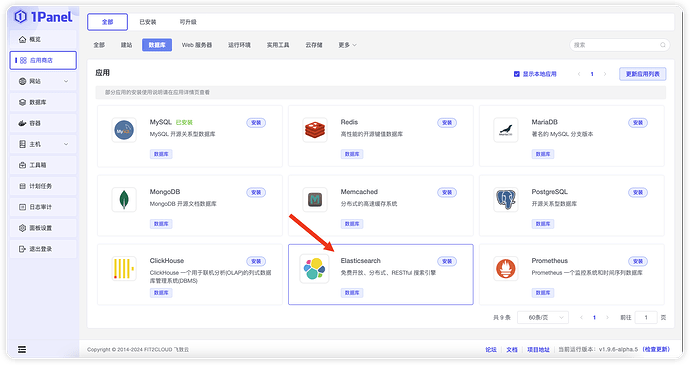Click the Memcached app logo
Image resolution: width=690 pixels, height=365 pixels.
tap(315, 200)
